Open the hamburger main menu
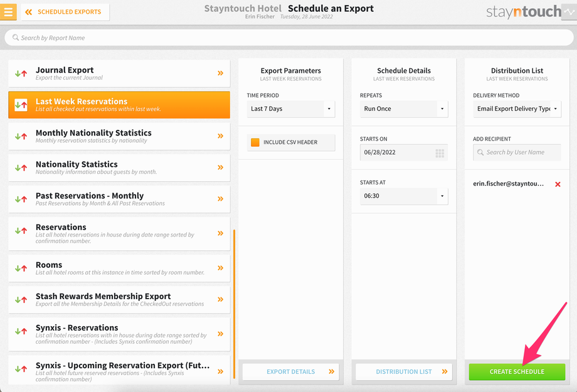The image size is (577, 392). click(x=8, y=12)
